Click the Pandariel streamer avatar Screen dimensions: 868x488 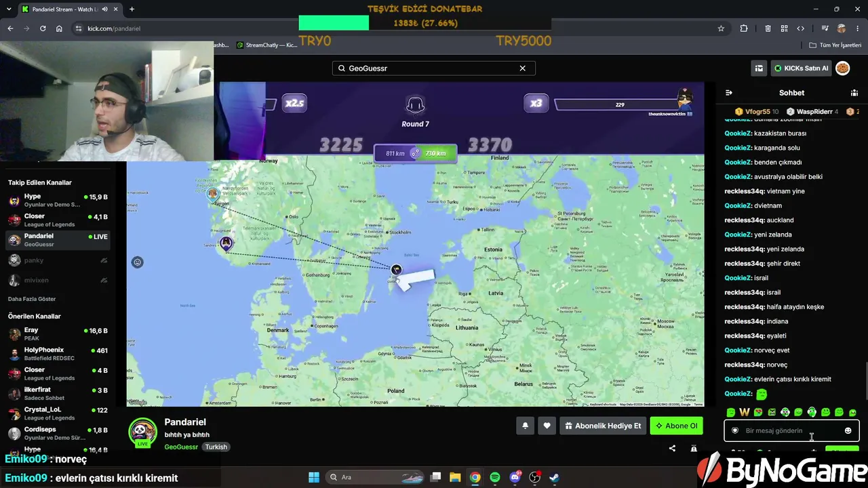click(x=142, y=432)
